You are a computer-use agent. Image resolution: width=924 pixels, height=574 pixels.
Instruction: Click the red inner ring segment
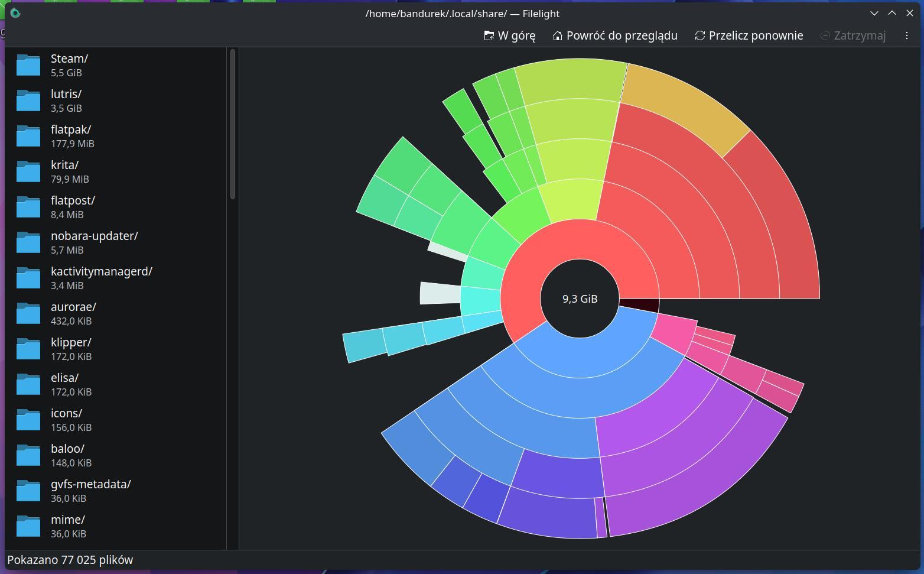click(579, 239)
